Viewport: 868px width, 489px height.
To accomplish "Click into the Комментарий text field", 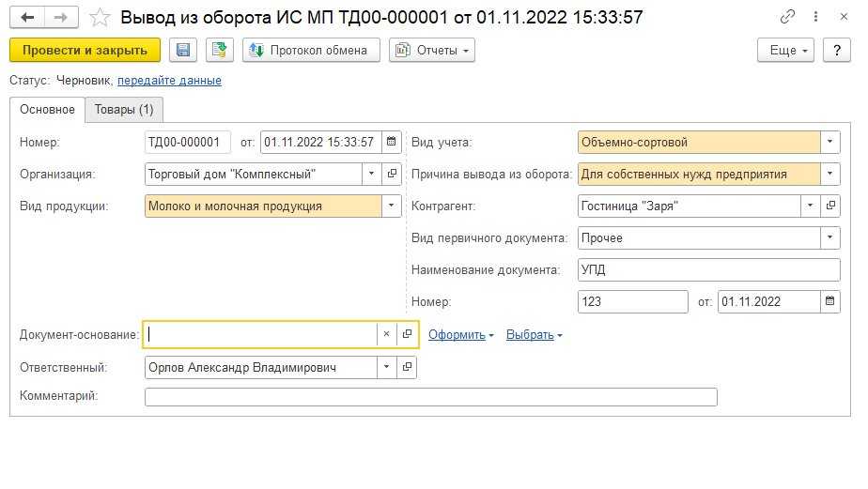I will 430,397.
